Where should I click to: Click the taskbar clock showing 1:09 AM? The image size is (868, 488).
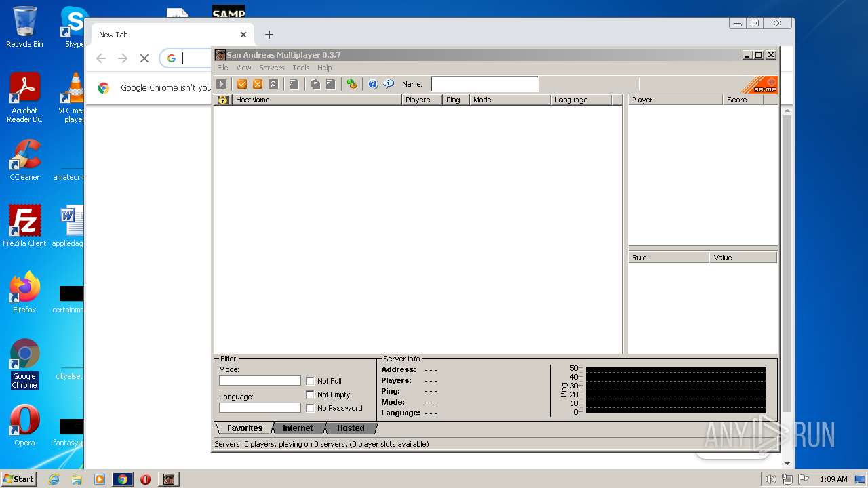pyautogui.click(x=833, y=479)
